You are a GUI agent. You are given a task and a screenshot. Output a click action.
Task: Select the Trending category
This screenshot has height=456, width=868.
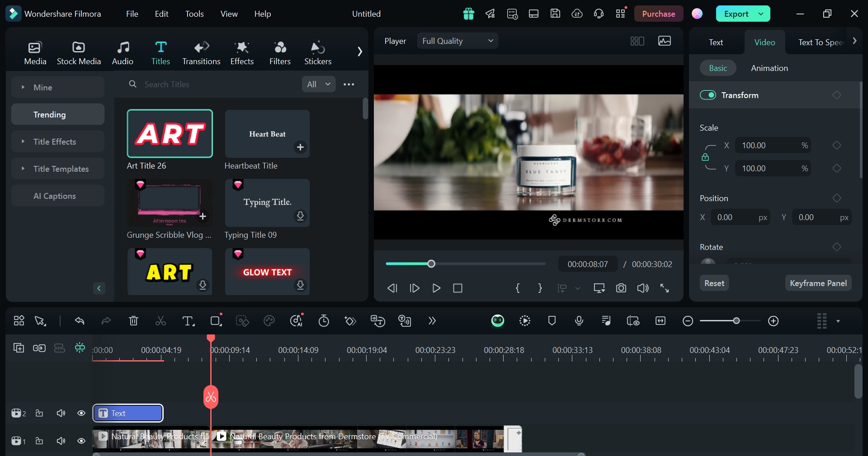[x=58, y=114]
